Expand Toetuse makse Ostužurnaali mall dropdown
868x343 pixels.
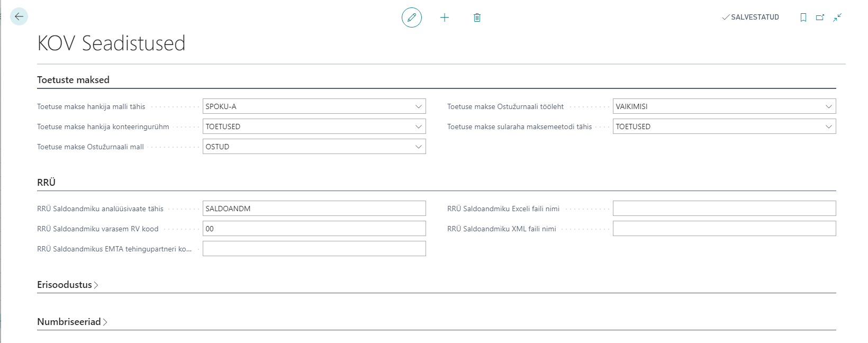(418, 147)
